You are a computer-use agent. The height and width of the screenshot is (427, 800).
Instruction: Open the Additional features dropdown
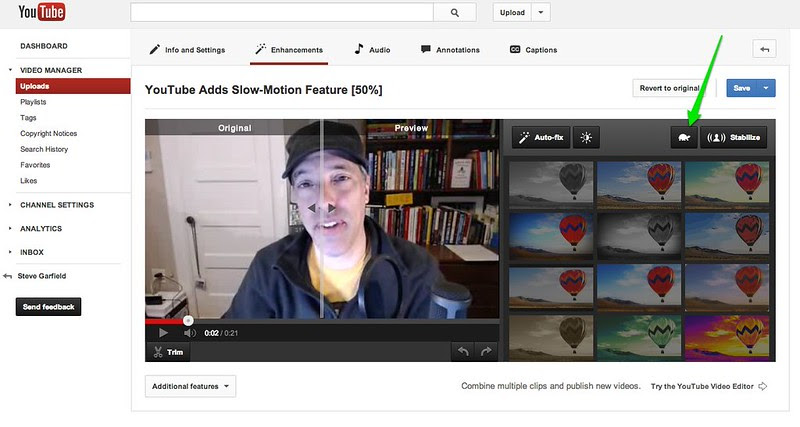click(190, 386)
